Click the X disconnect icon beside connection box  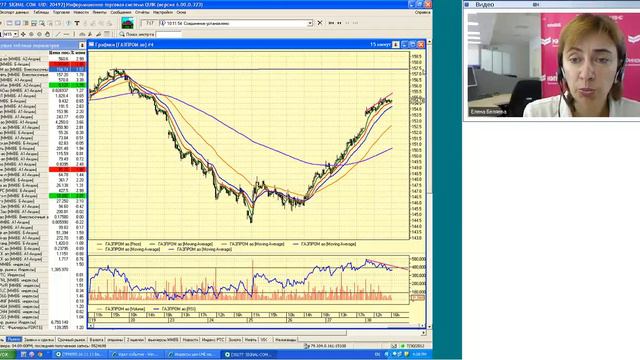pyautogui.click(x=320, y=23)
